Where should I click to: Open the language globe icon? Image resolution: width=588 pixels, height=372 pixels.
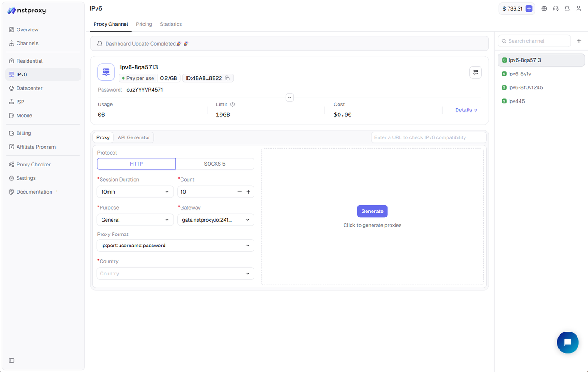[x=544, y=9]
